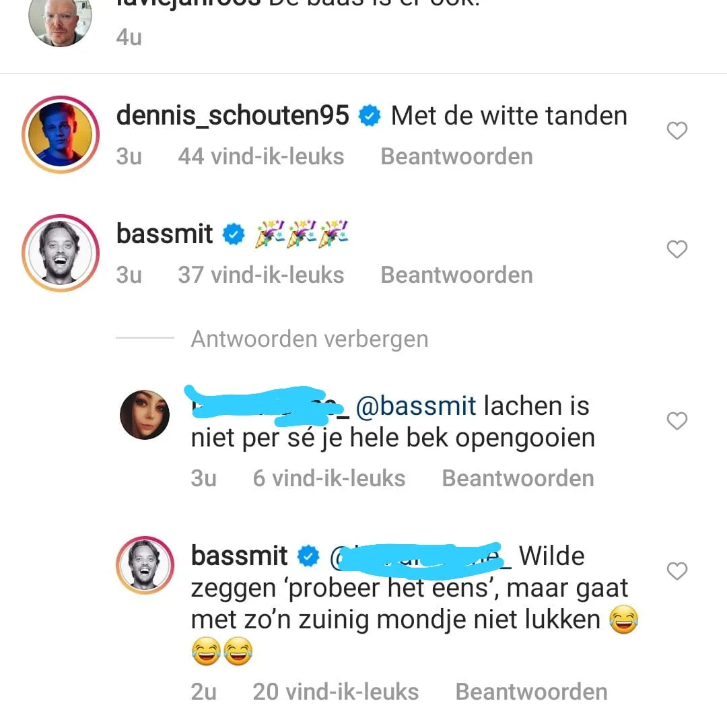Screen dimensions: 727x728
Task: Click Beantwoorden under the 20 likes reply
Action: pyautogui.click(x=531, y=692)
